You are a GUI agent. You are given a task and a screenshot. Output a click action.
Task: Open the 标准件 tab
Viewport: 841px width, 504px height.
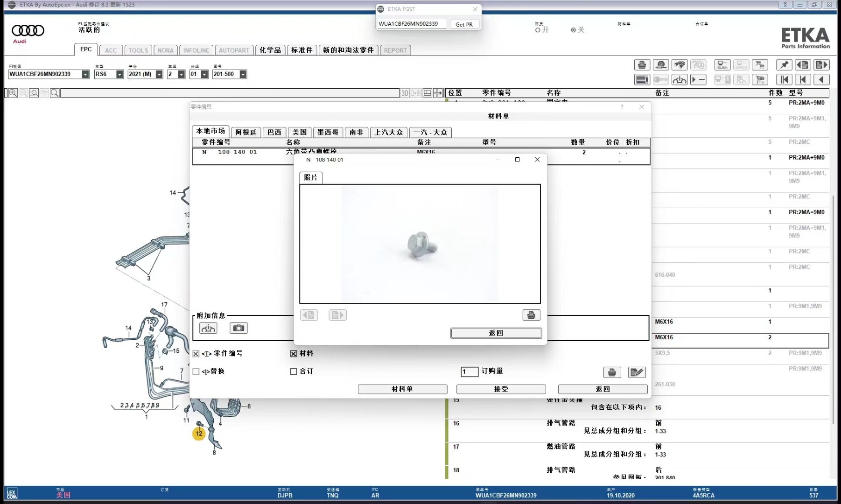(x=302, y=50)
